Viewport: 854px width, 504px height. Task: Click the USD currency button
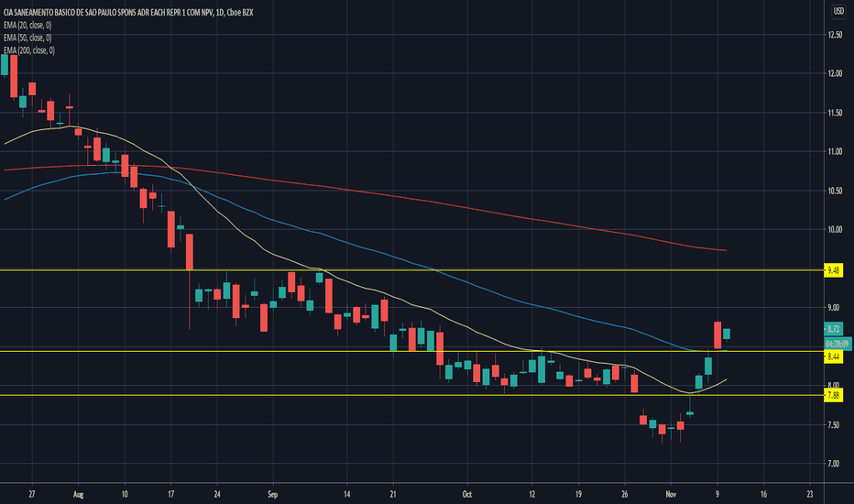pos(838,12)
